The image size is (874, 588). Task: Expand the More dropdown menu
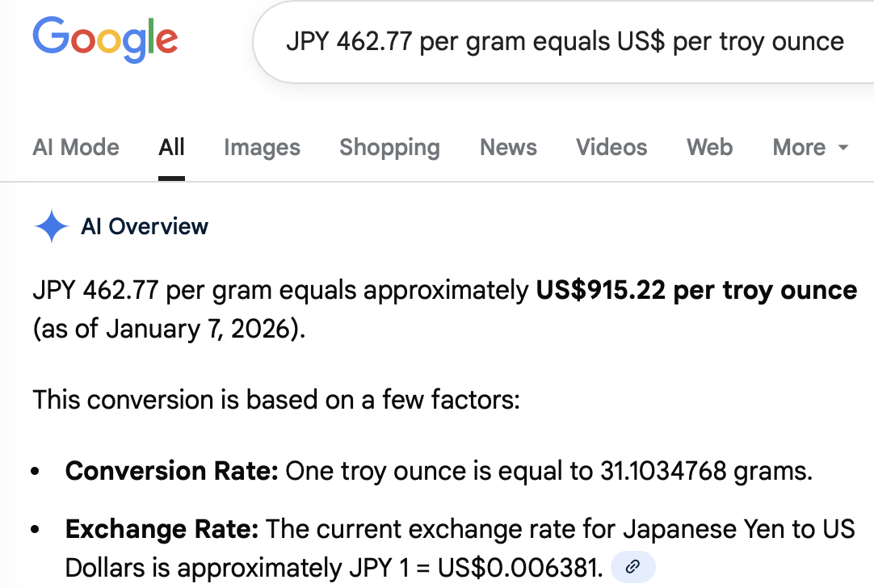click(x=810, y=148)
